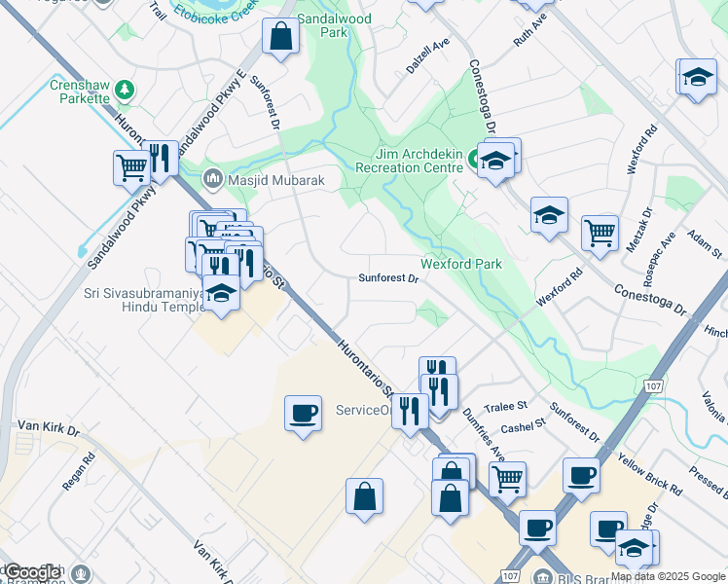Click the shopping cart marker on Sandalwood Pkwy
Viewport: 728px width, 584px height.
point(131,171)
